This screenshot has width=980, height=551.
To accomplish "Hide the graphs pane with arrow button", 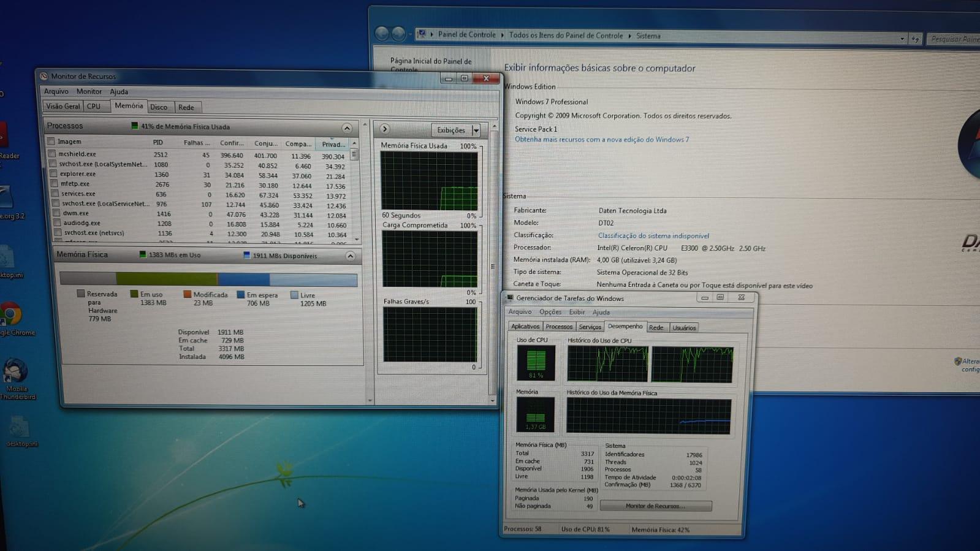I will pyautogui.click(x=384, y=129).
